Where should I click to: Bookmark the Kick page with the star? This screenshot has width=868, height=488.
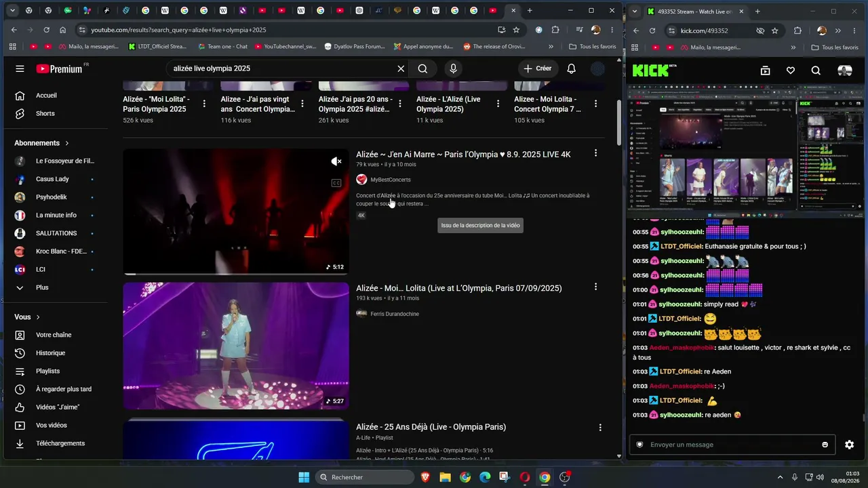pos(774,30)
